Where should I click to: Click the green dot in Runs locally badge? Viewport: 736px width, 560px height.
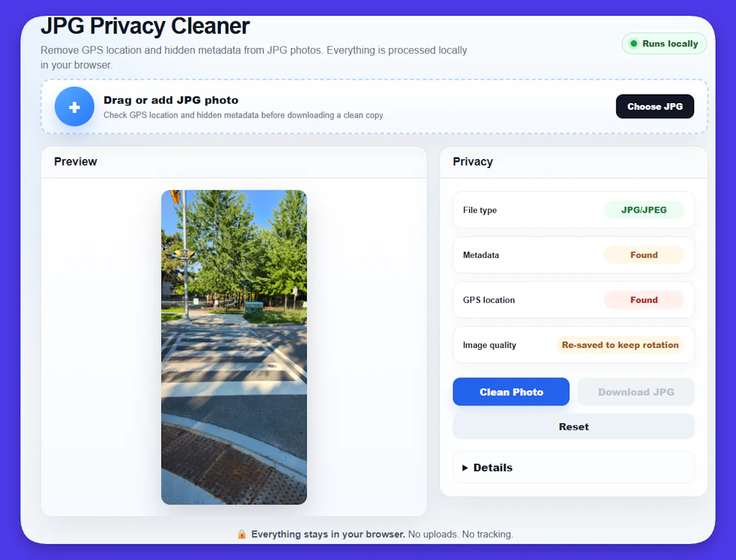click(634, 44)
